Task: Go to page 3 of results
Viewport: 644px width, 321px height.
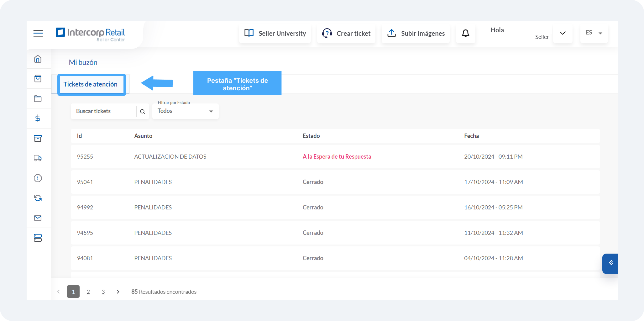Action: click(103, 292)
